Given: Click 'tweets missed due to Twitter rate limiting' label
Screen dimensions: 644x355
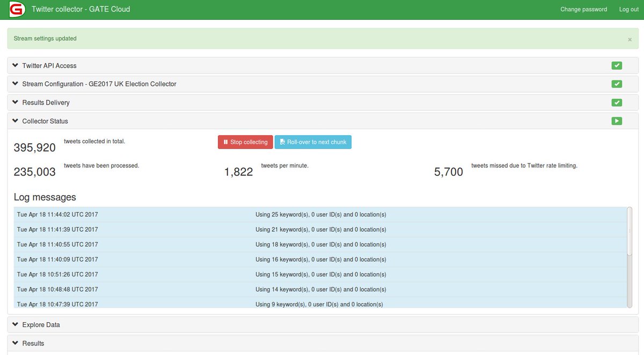Looking at the screenshot, I should (524, 166).
